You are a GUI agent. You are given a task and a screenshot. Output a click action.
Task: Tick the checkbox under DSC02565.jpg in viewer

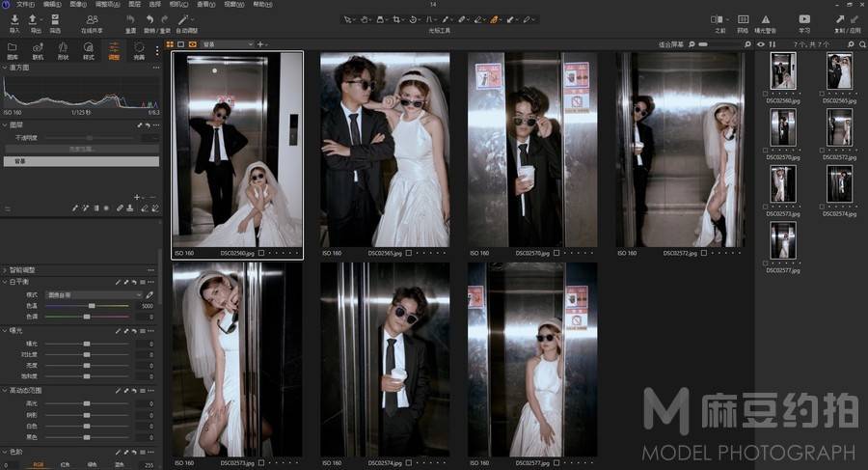pos(409,253)
